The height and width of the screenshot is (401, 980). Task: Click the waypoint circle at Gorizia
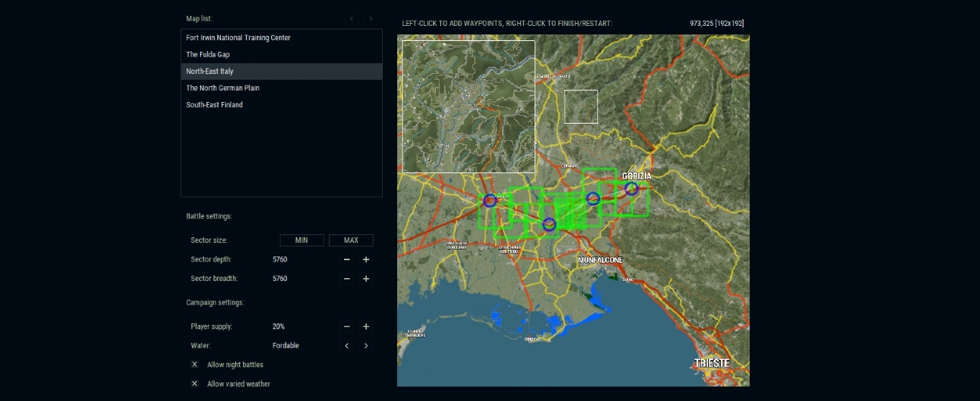[631, 189]
